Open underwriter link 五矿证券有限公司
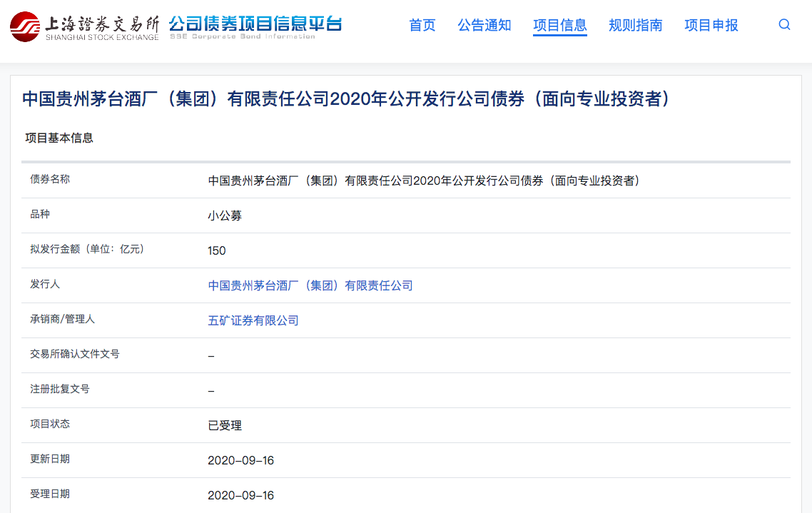The image size is (812, 513). (253, 321)
